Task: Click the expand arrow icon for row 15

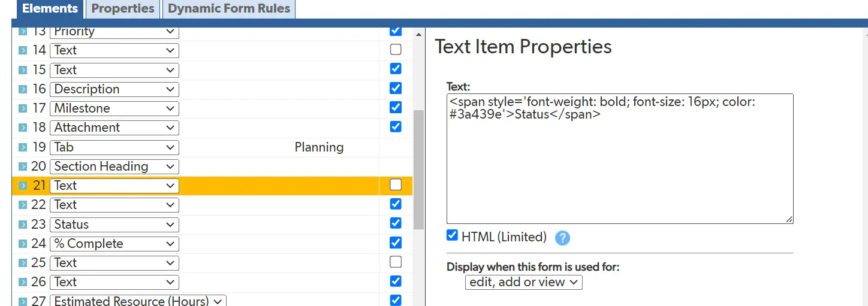Action: 23,70
